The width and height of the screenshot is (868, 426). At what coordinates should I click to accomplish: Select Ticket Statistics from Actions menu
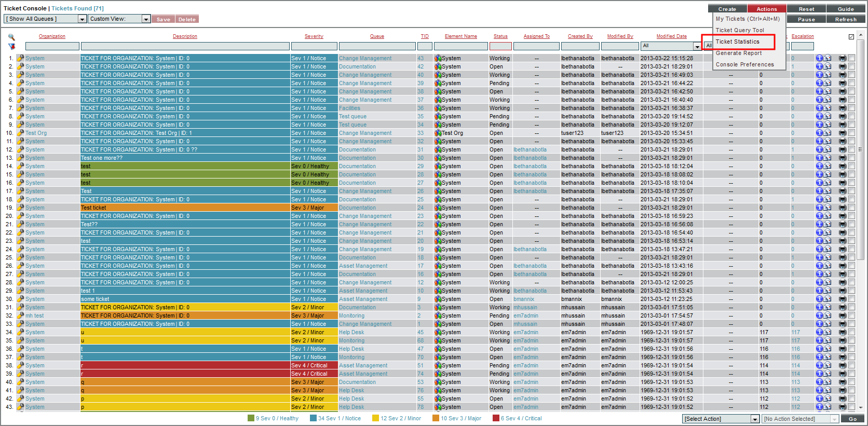738,42
